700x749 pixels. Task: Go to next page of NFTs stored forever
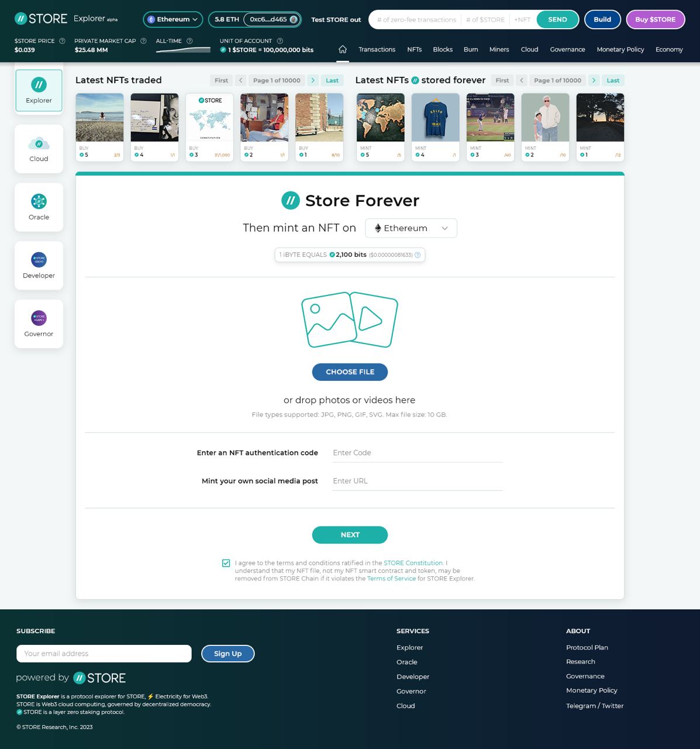[594, 80]
